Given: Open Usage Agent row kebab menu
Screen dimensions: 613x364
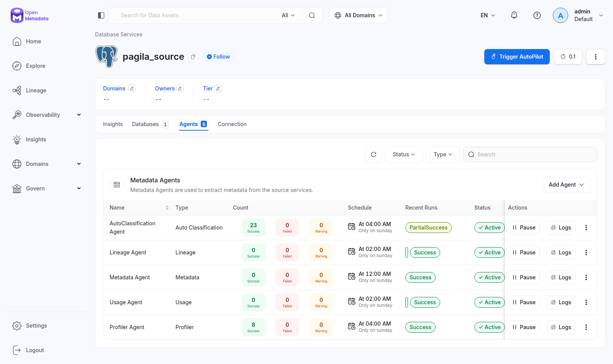Looking at the screenshot, I should point(586,302).
